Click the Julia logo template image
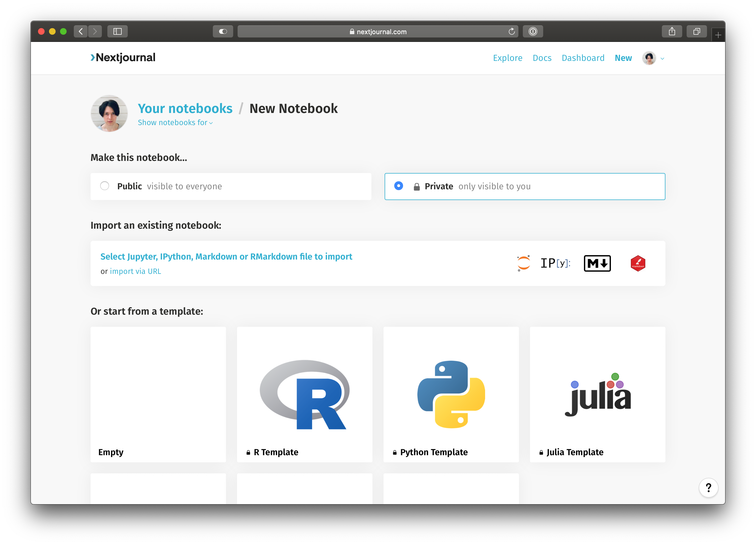 coord(598,395)
